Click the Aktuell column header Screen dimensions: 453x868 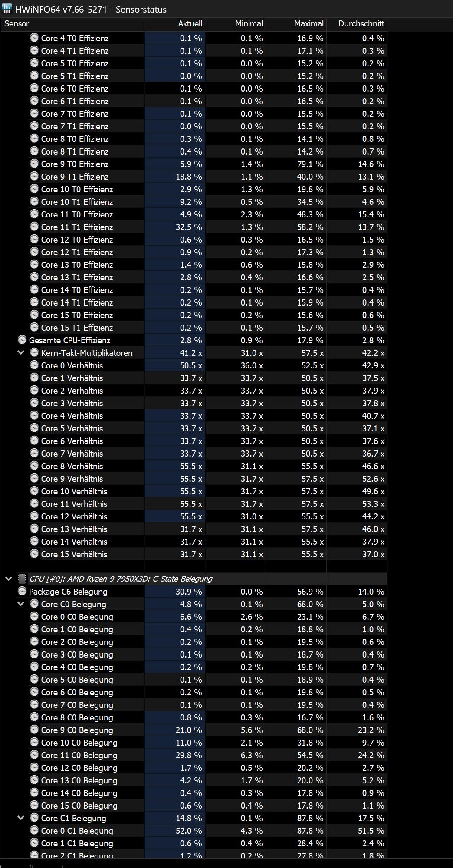[x=174, y=24]
